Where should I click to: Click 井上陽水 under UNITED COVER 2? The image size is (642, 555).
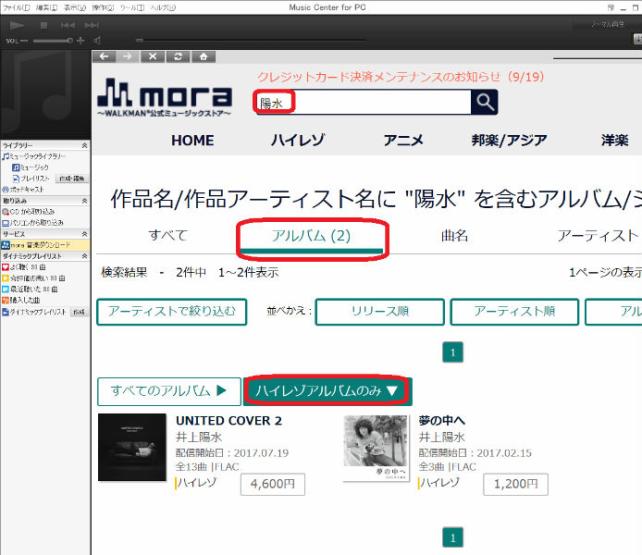[x=199, y=437]
